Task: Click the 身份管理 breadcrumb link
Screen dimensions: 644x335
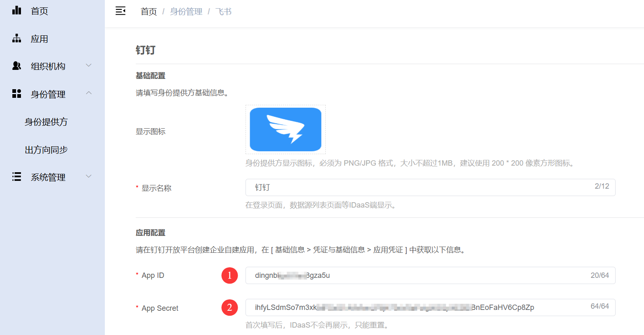Action: click(x=186, y=12)
